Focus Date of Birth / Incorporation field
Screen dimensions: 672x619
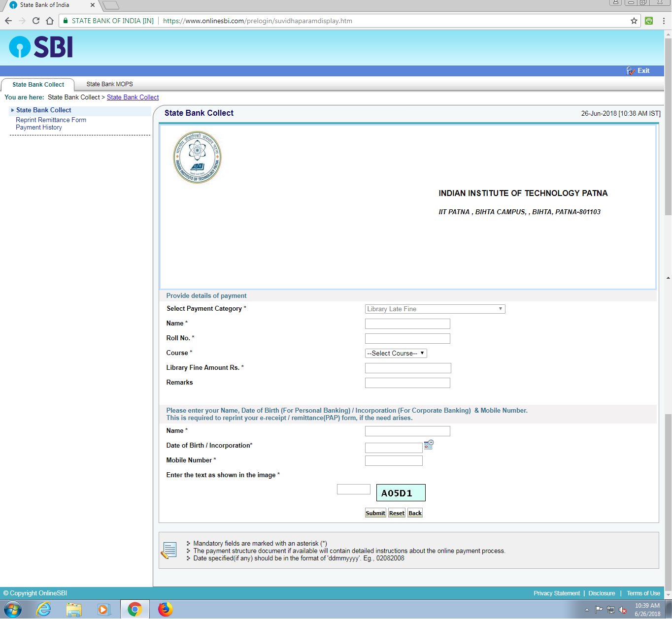[394, 448]
